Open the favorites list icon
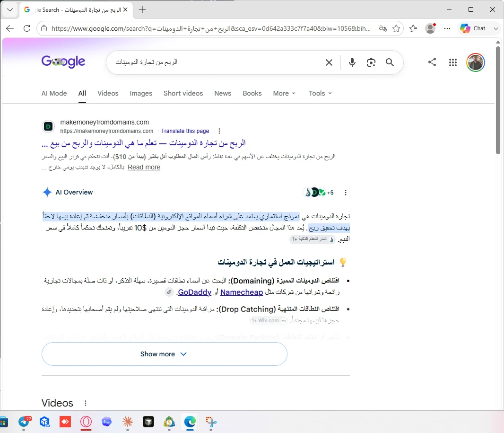 coord(413,28)
